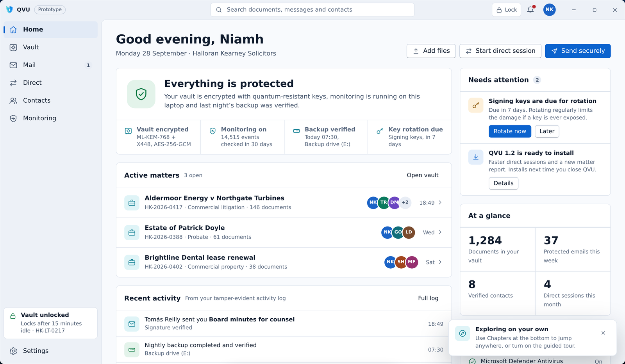Click the compass icon in exploring tip
Image resolution: width=625 pixels, height=364 pixels.
pyautogui.click(x=462, y=334)
